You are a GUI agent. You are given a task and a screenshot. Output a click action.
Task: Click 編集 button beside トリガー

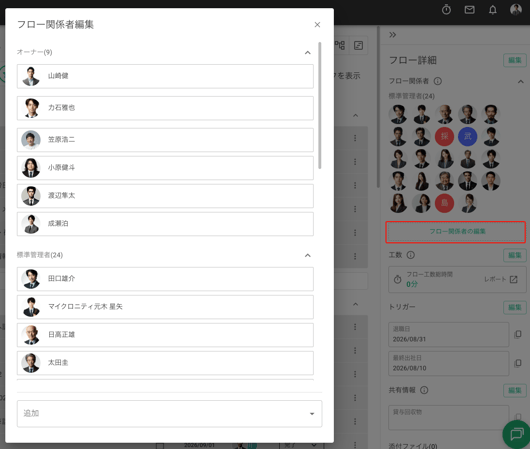(x=515, y=307)
